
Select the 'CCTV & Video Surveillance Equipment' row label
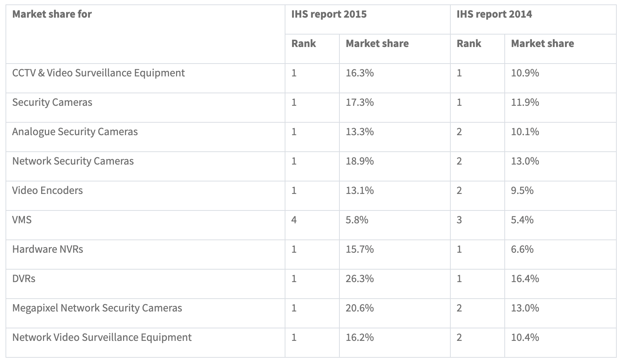[98, 73]
